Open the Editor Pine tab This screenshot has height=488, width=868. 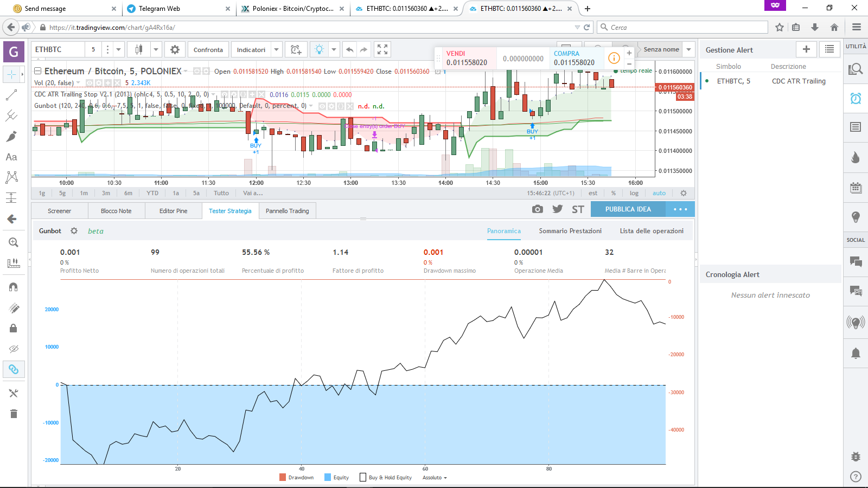174,211
